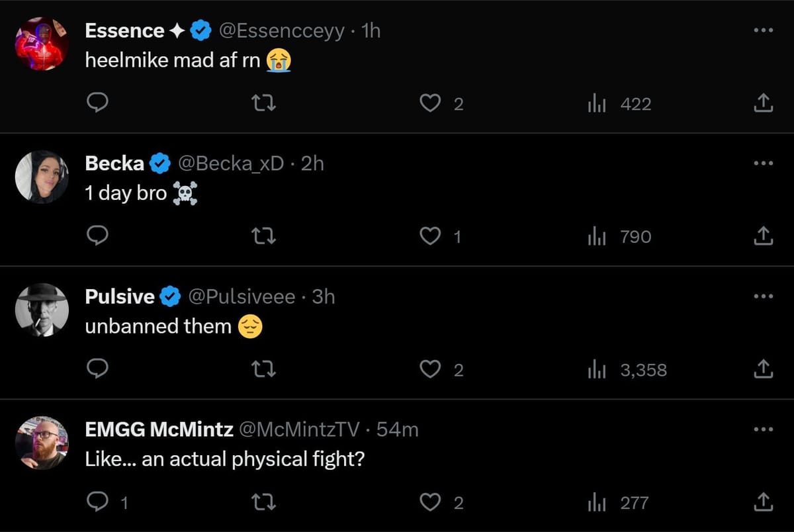Like Becka's '1 day bro' tweet

tap(431, 236)
